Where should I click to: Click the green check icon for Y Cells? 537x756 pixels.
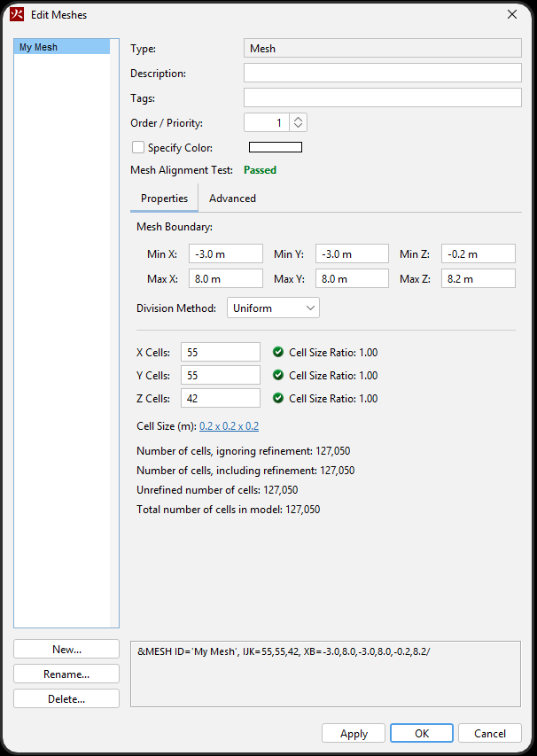tap(277, 375)
